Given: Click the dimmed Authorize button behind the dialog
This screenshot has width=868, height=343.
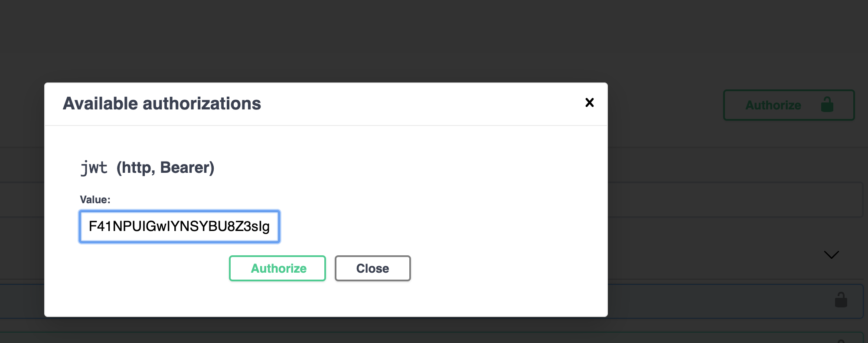Looking at the screenshot, I should (773, 105).
